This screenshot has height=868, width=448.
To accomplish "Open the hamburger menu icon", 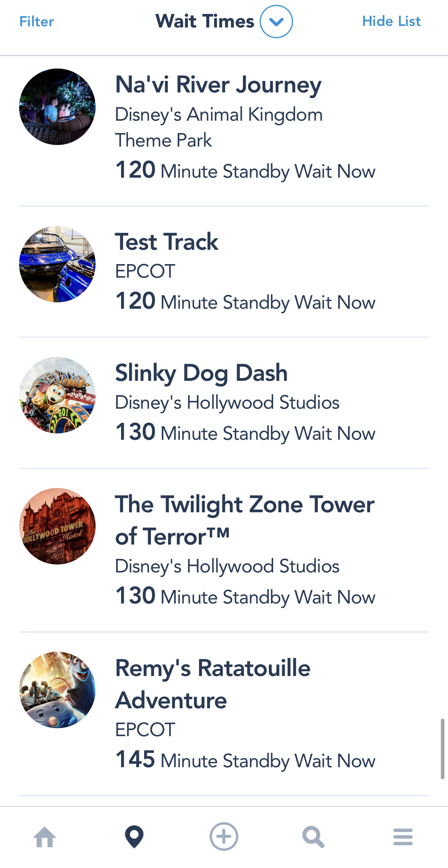I will (x=403, y=837).
